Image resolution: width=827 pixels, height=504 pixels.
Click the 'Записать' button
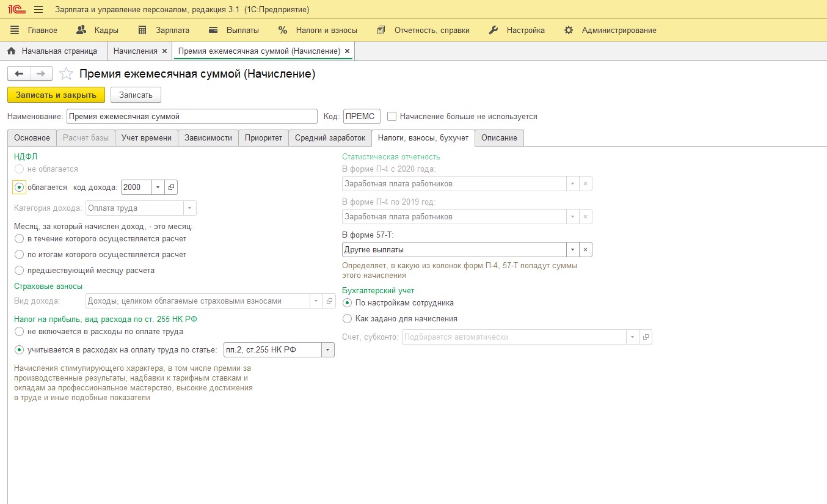pos(136,95)
